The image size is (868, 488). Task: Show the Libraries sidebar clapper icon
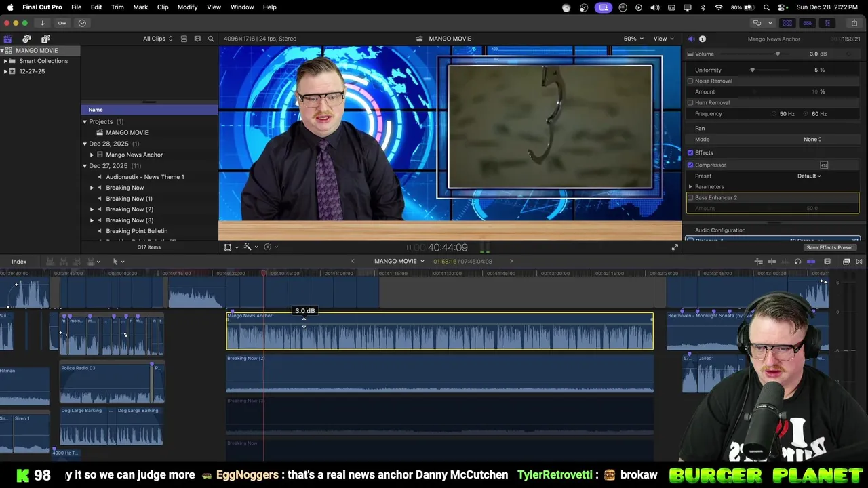(7, 39)
